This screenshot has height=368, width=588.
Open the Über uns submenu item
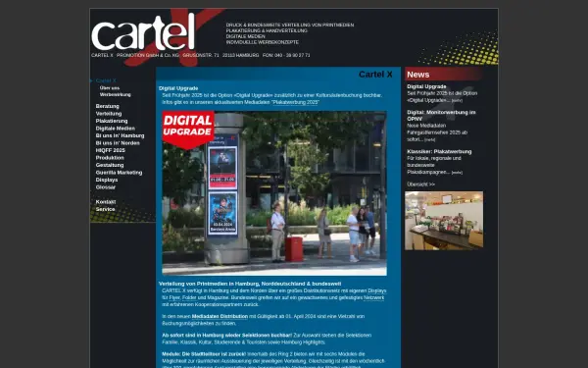[110, 88]
